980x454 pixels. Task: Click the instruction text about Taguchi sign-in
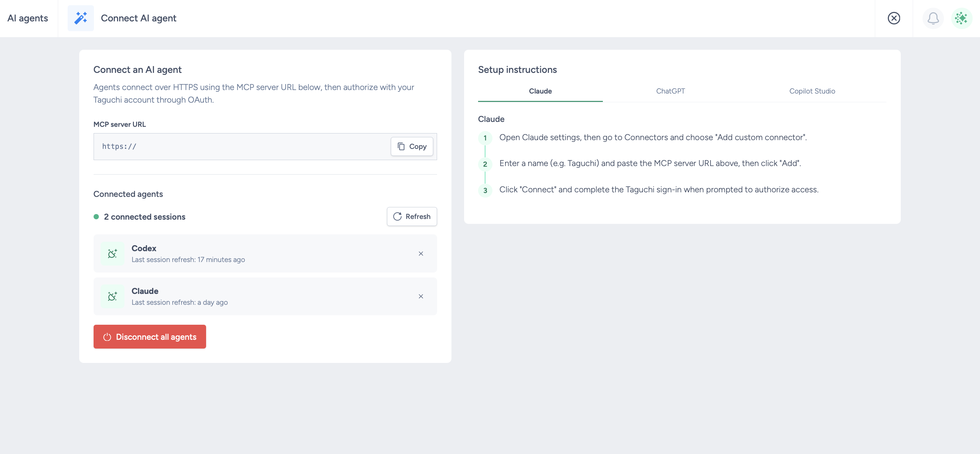659,190
